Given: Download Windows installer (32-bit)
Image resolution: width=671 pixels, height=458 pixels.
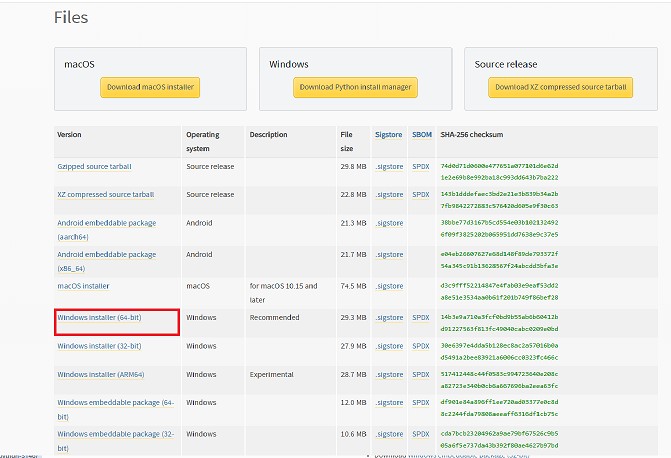Looking at the screenshot, I should [x=99, y=346].
